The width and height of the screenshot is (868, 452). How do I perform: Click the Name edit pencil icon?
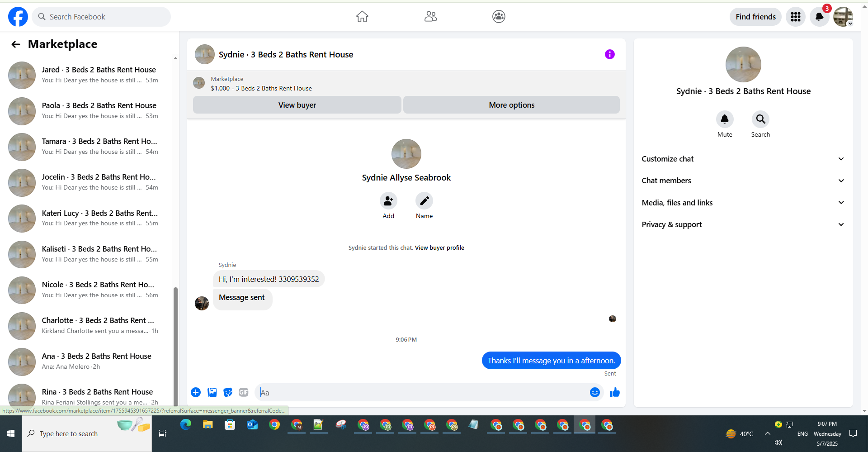click(424, 201)
